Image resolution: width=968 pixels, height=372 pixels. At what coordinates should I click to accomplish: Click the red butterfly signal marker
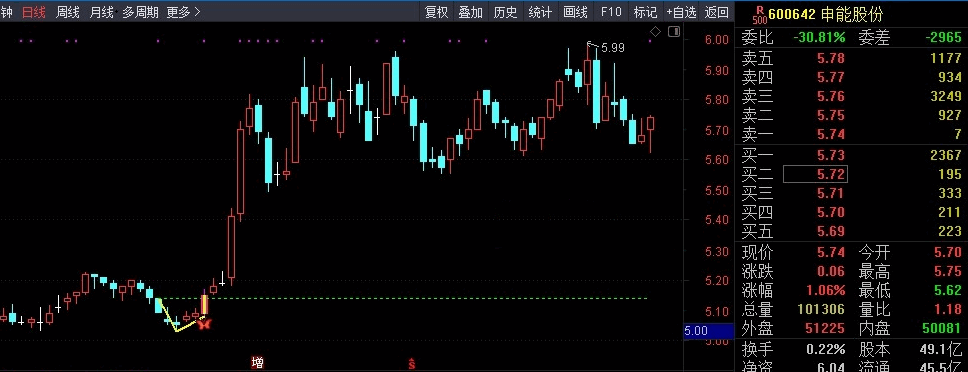tap(204, 323)
